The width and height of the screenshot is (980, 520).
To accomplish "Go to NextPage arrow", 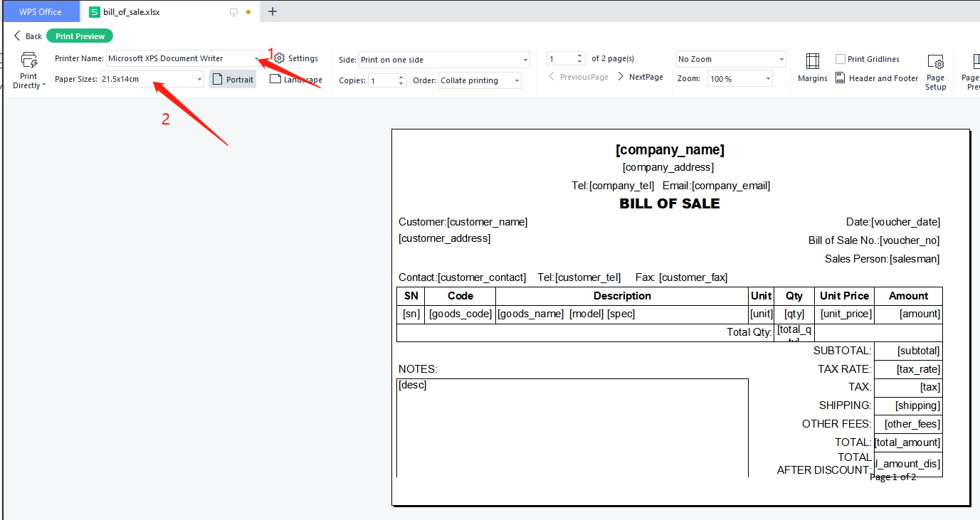I will pos(621,77).
